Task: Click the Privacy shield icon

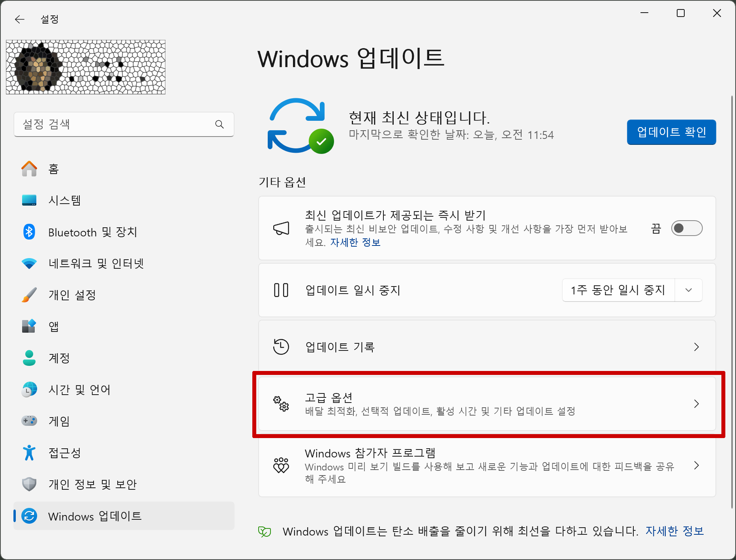Action: click(x=29, y=484)
